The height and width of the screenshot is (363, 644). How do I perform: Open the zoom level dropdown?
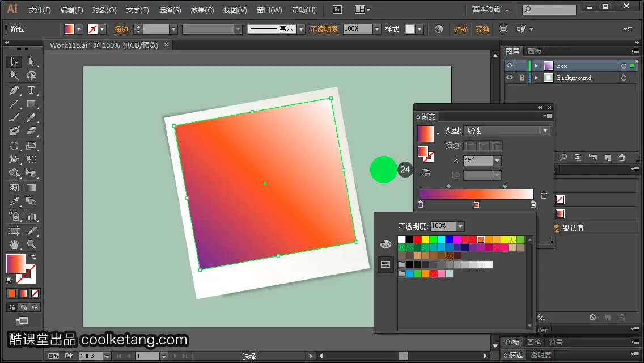click(x=107, y=356)
